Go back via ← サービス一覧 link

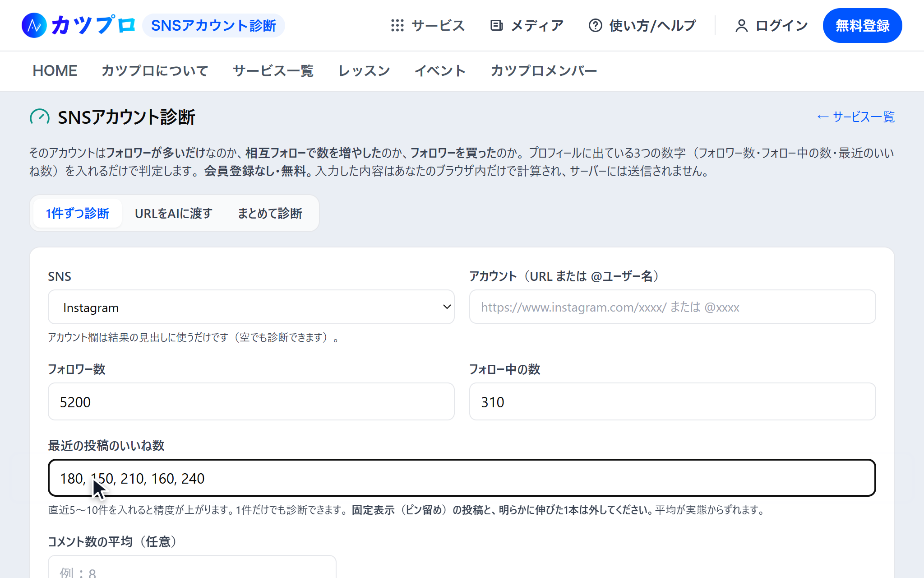[855, 117]
